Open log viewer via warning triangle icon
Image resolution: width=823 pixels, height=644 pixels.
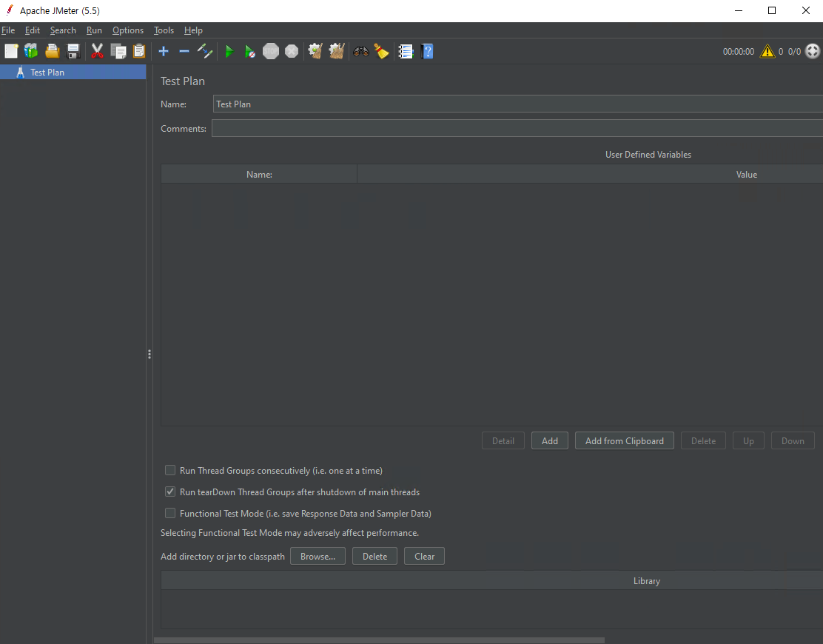coord(767,51)
